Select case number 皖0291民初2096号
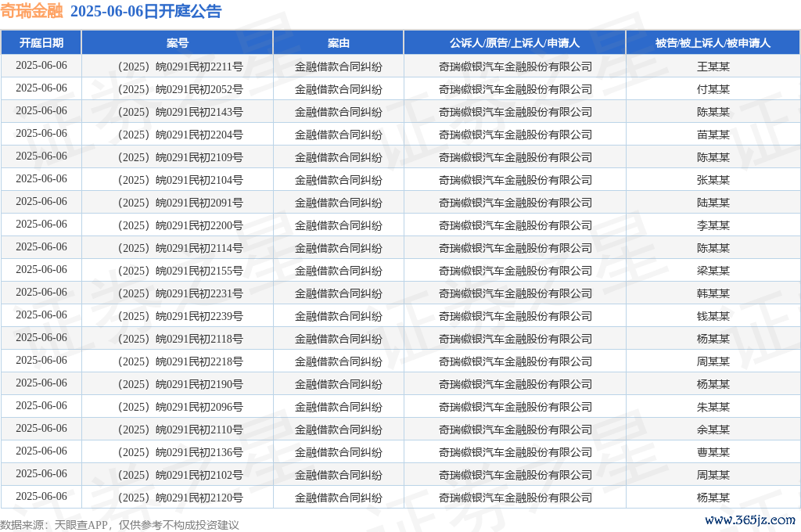This screenshot has height=532, width=801. click(x=181, y=407)
